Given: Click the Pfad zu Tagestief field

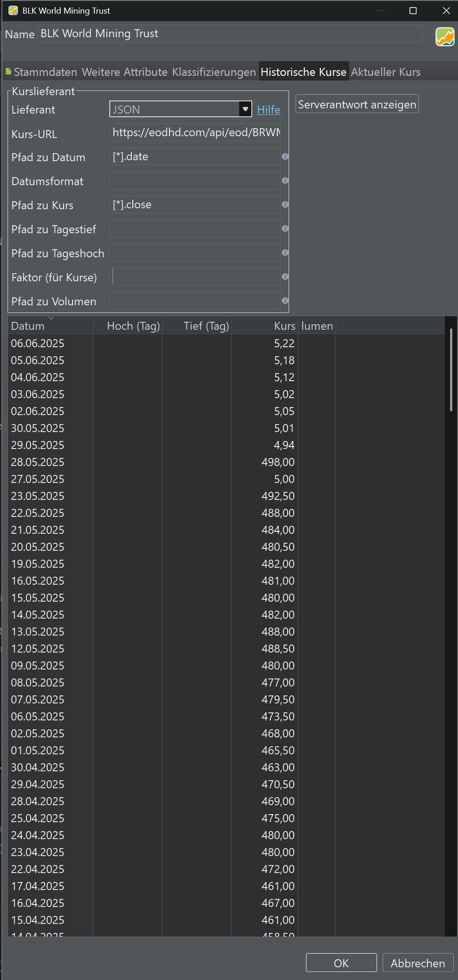Looking at the screenshot, I should pyautogui.click(x=195, y=229).
